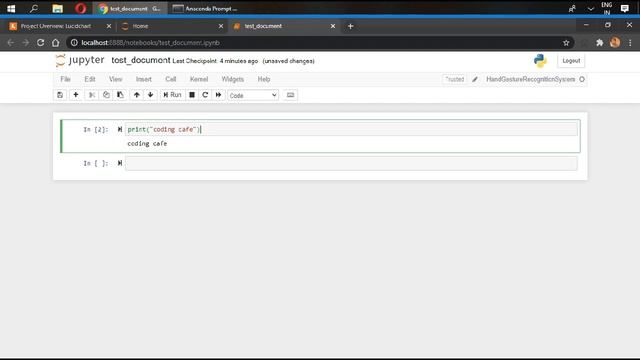Open the cell type Code dropdown
Screen dimensions: 640x360
tap(253, 96)
